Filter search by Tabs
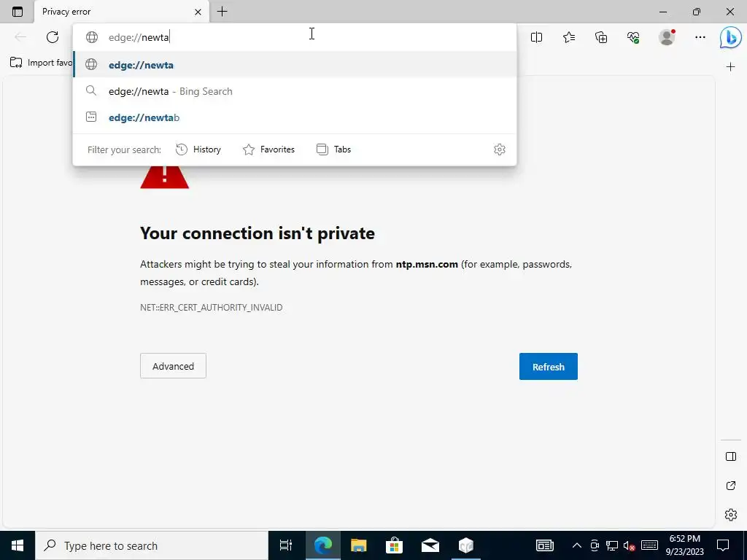747x560 pixels. 333,149
